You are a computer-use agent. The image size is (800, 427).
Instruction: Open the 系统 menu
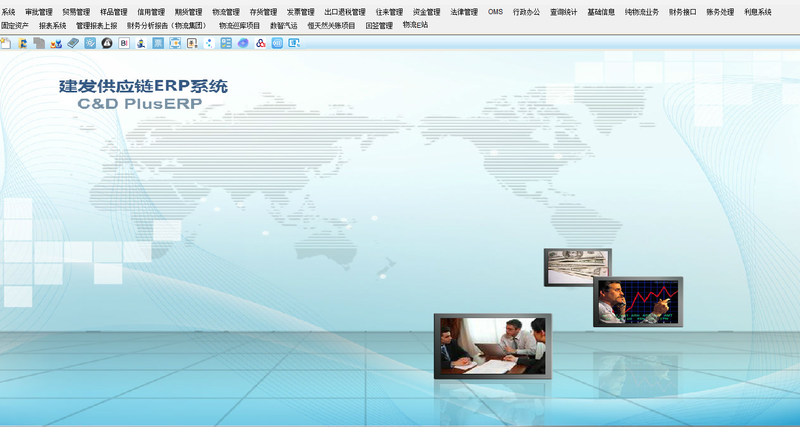pyautogui.click(x=8, y=12)
